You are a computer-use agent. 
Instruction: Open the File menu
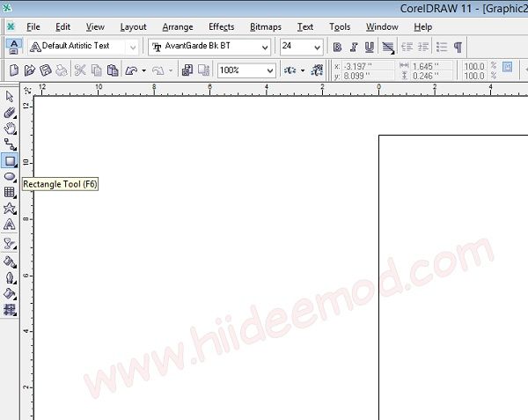[33, 27]
